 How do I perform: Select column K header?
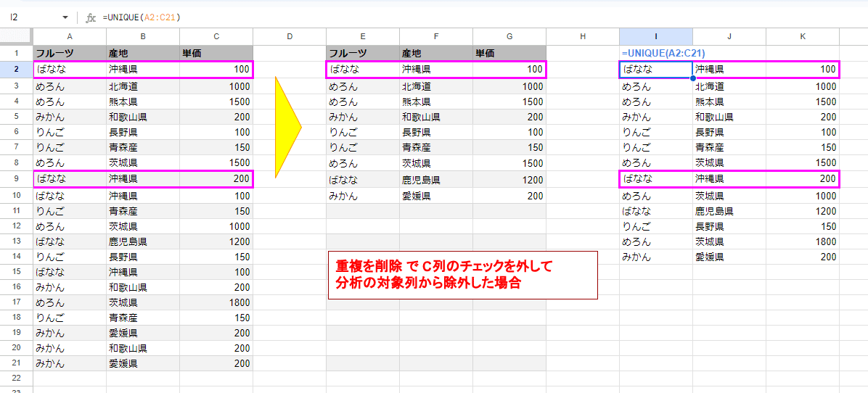click(803, 36)
